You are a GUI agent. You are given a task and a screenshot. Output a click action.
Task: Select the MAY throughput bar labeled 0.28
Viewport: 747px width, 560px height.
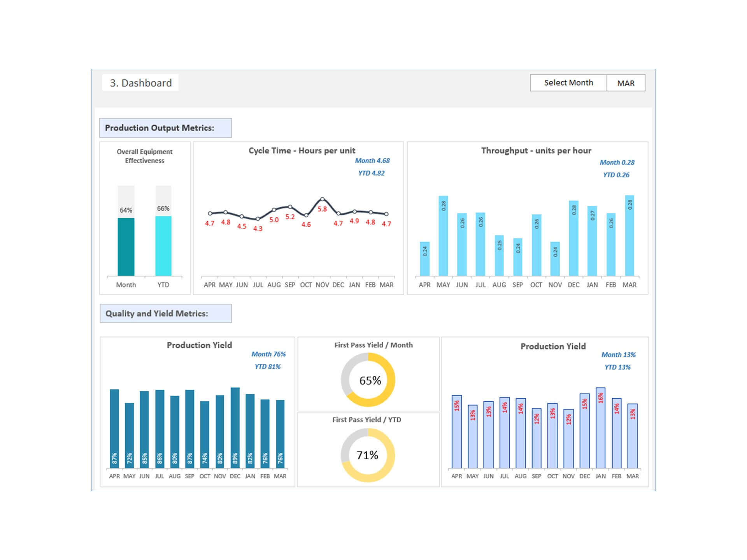pyautogui.click(x=443, y=236)
